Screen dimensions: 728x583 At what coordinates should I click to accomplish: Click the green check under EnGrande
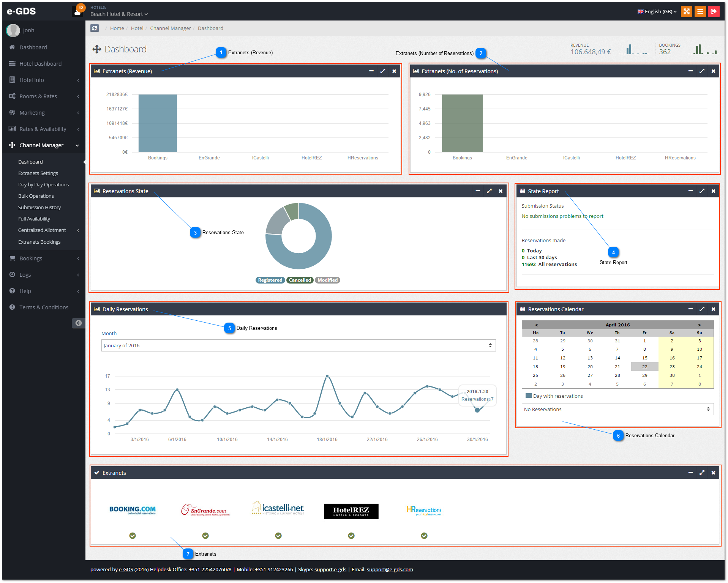205,536
